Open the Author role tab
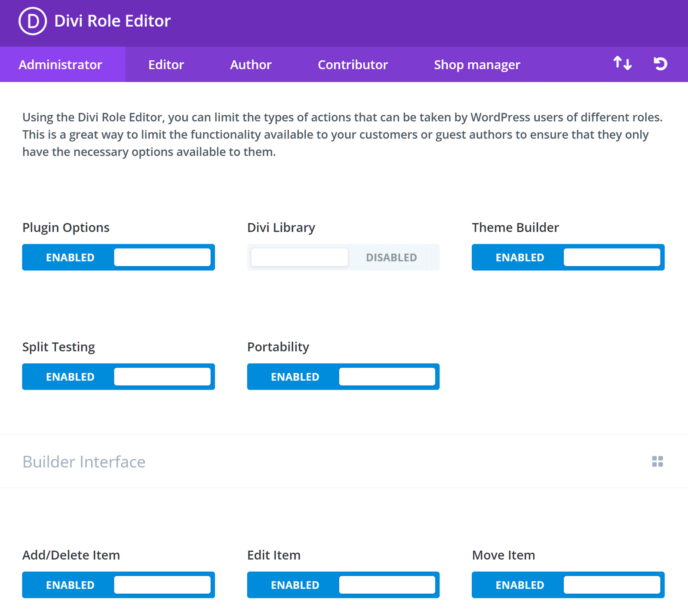Viewport: 688px width, 615px height. 251,64
